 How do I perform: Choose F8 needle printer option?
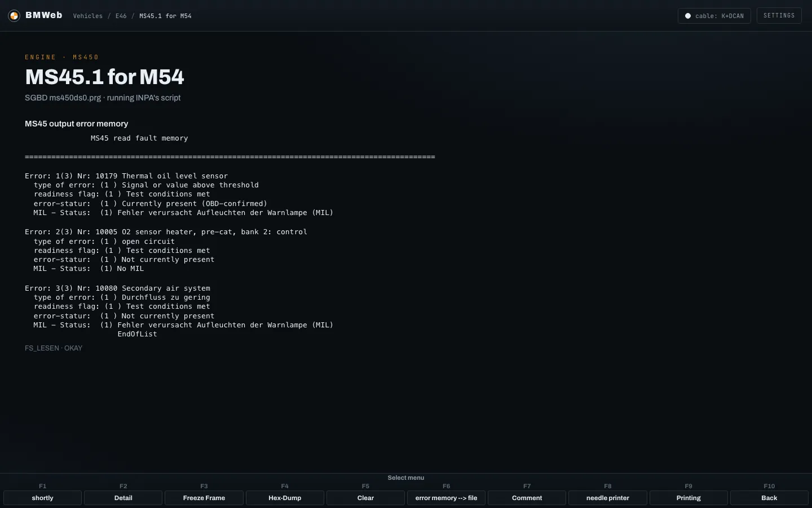[x=608, y=498]
